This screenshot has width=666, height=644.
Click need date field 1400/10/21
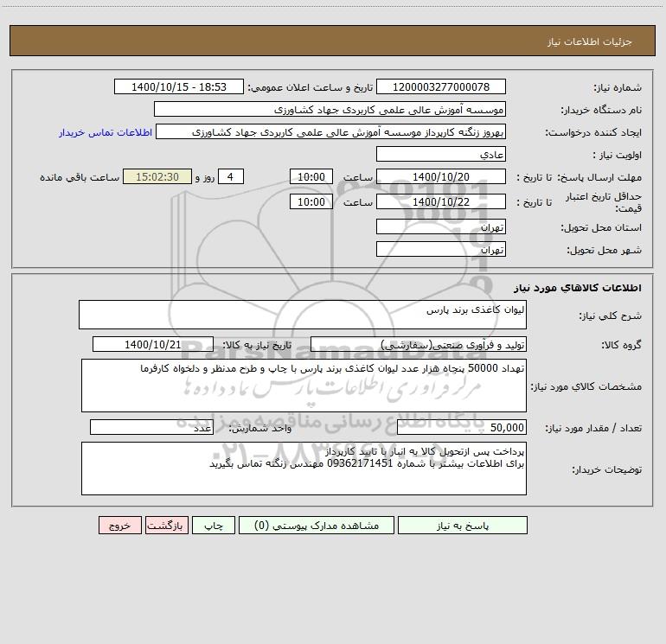coord(153,344)
